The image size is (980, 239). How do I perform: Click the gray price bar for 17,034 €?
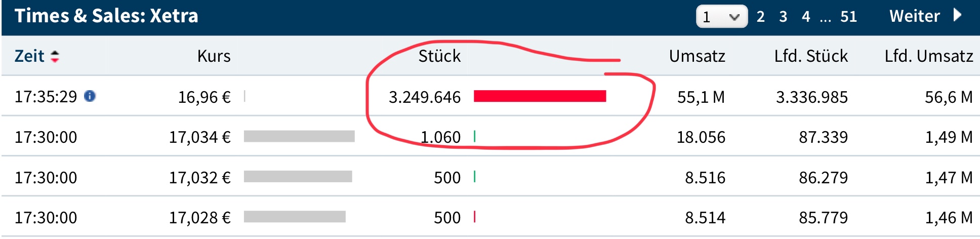[299, 136]
